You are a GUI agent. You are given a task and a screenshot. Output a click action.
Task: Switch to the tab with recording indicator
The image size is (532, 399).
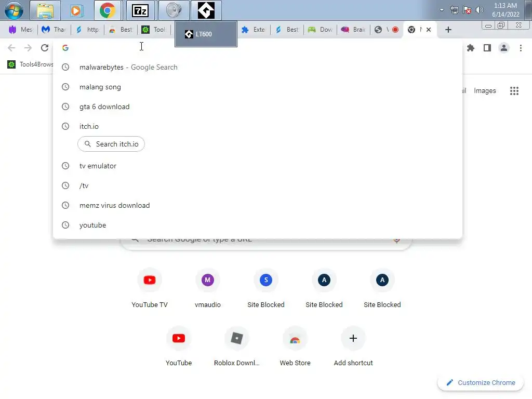click(x=386, y=30)
